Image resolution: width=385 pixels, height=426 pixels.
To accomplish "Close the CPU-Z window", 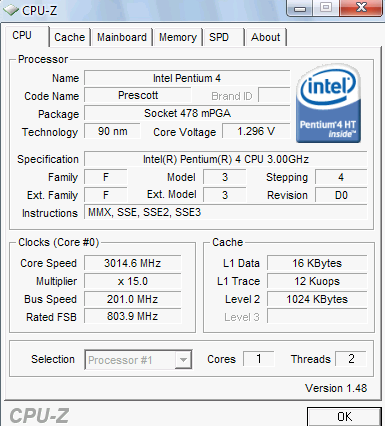I will pyautogui.click(x=361, y=8).
